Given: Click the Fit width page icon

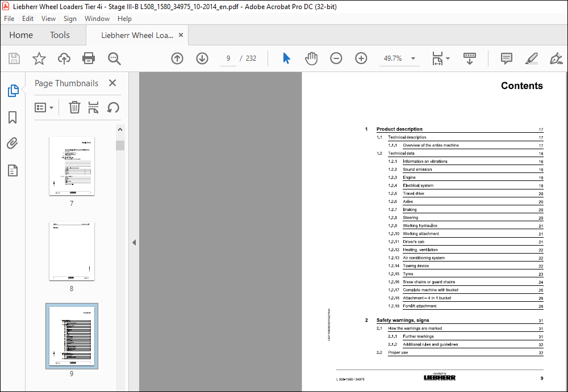Looking at the screenshot, I should (437, 58).
